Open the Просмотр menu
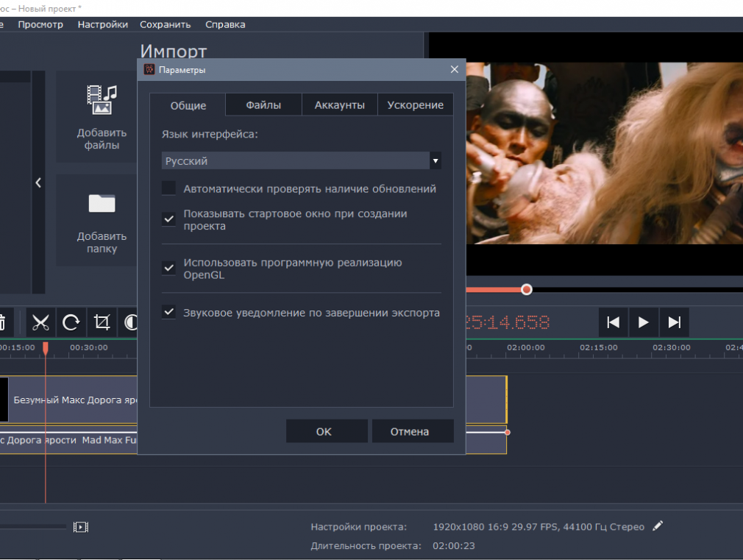 point(40,25)
